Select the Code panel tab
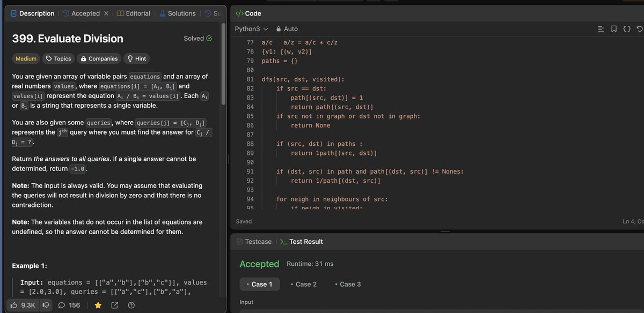The image size is (644, 313). coord(248,13)
